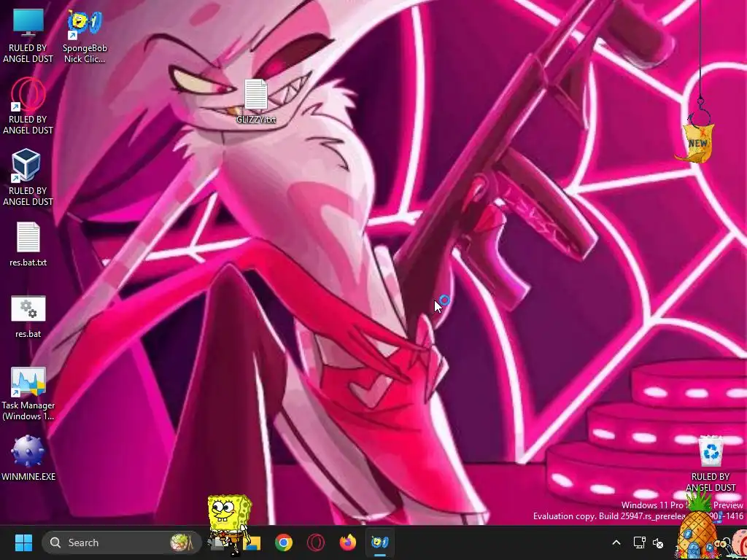The image size is (747, 560).
Task: Click the 'WINMINE.EXE' label text
Action: click(28, 477)
